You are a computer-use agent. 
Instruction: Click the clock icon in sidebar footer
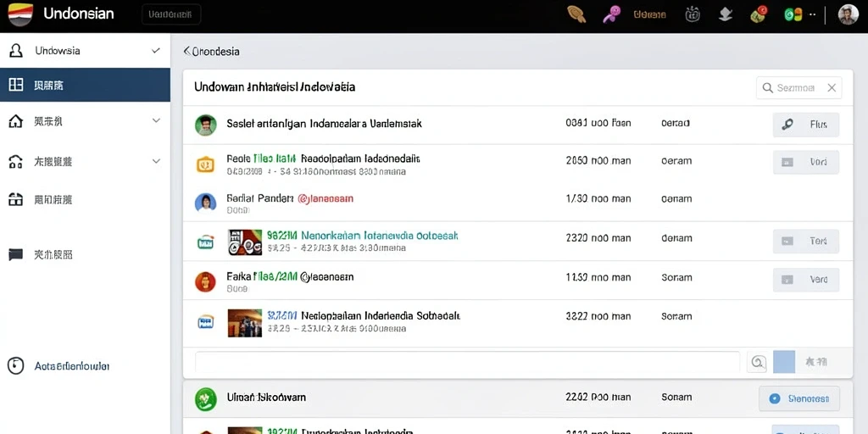(15, 366)
